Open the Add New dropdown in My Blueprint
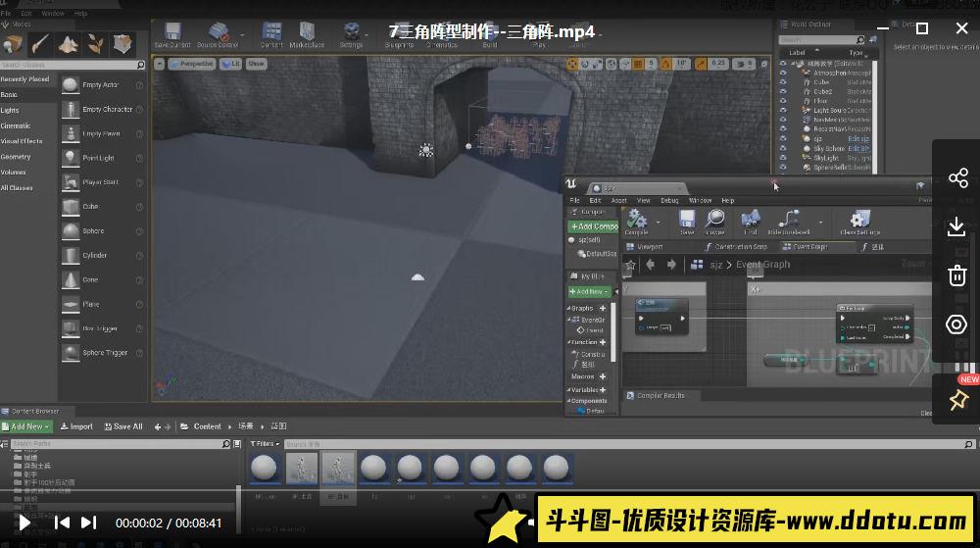This screenshot has height=548, width=980. [589, 292]
